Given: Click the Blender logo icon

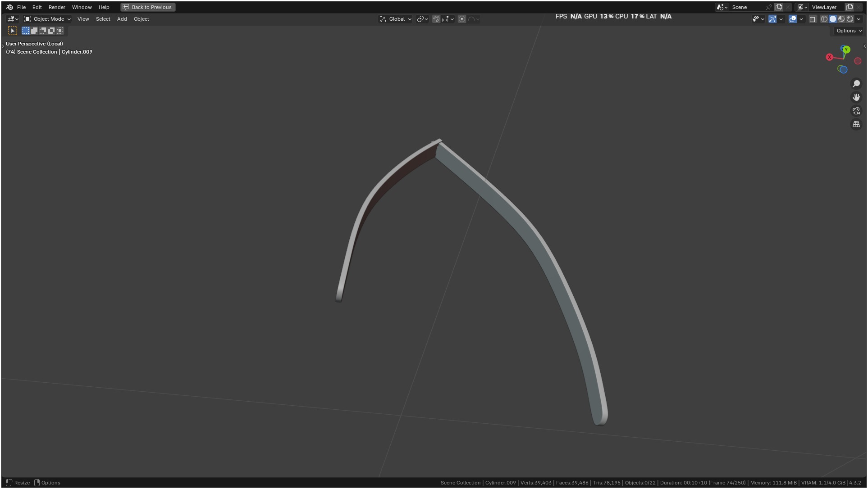Looking at the screenshot, I should [9, 7].
